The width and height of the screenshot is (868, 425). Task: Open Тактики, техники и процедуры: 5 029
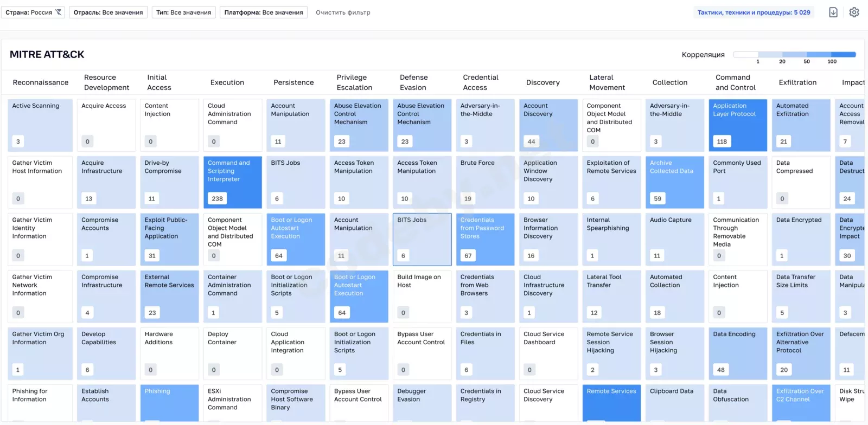(x=754, y=12)
